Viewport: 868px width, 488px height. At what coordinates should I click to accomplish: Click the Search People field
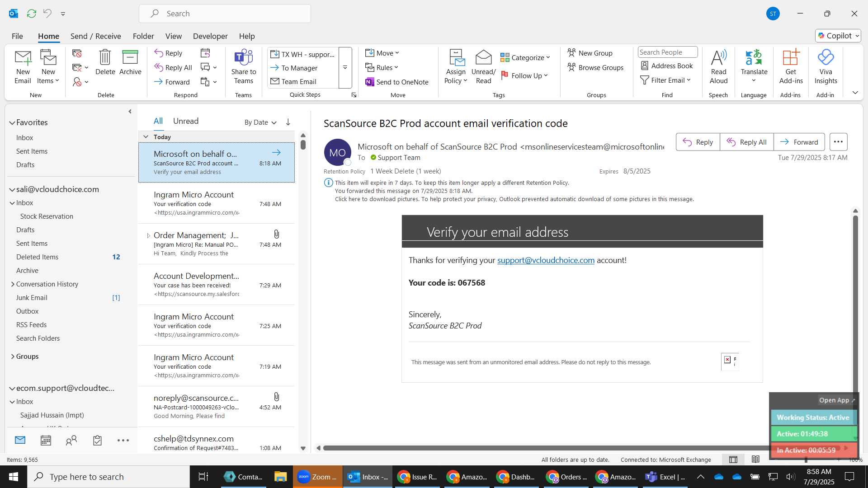(667, 52)
